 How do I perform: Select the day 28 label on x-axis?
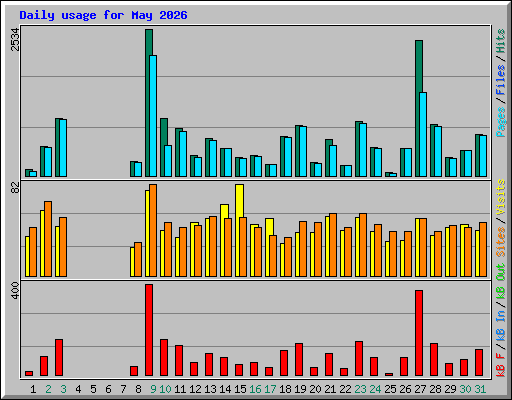[435, 389]
